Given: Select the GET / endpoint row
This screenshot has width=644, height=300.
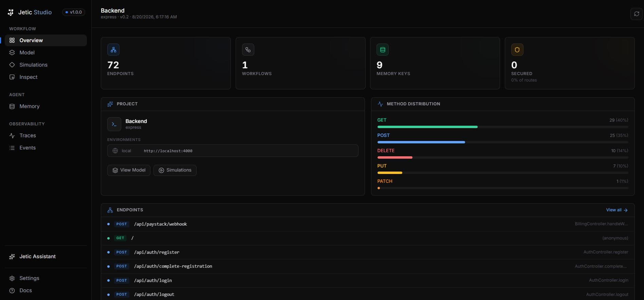Looking at the screenshot, I should coord(368,238).
